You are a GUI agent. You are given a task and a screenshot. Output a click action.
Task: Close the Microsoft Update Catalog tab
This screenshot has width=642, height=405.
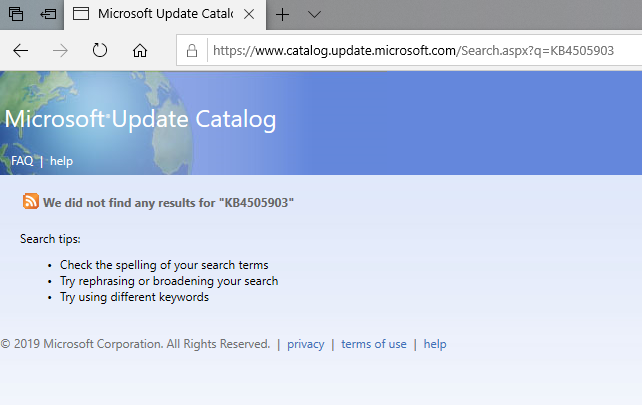coord(248,14)
